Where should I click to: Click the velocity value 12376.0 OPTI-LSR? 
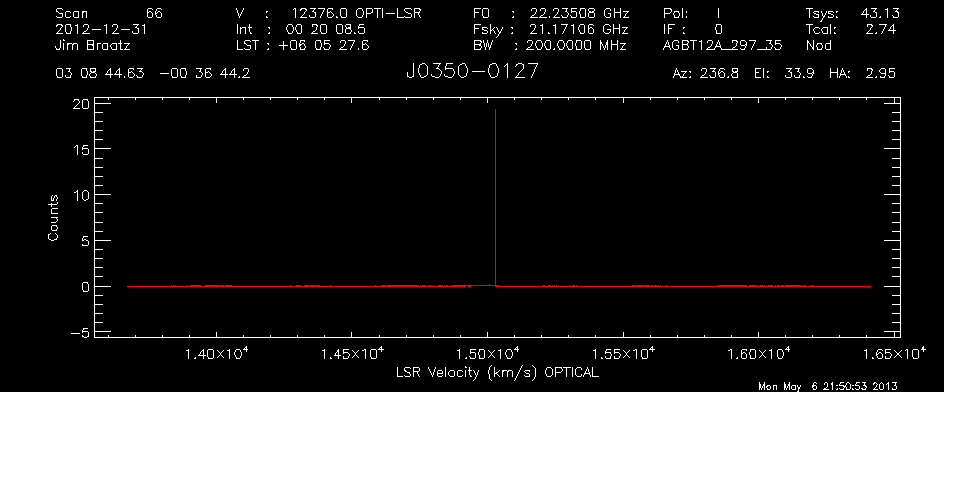pos(356,13)
